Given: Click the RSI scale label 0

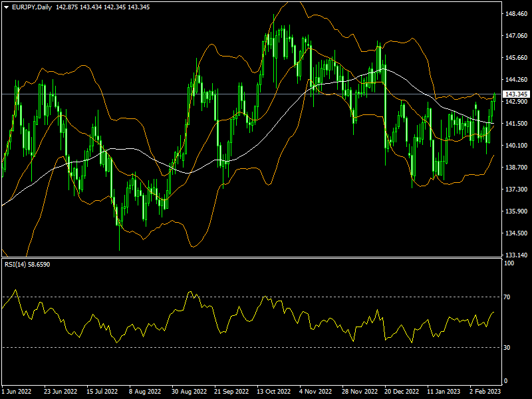Looking at the screenshot, I should coord(505,381).
